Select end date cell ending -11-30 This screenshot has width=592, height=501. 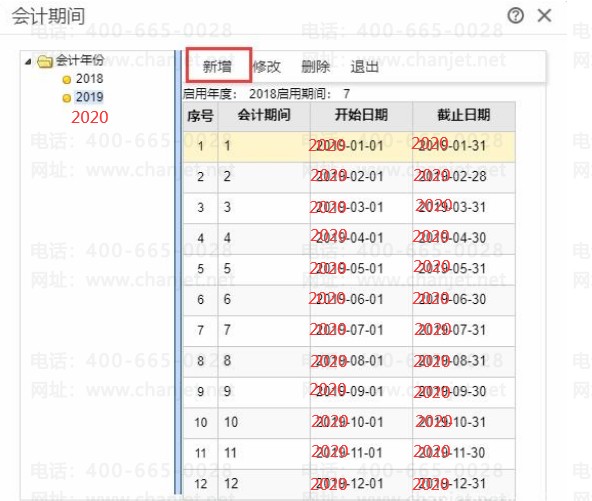tap(464, 453)
